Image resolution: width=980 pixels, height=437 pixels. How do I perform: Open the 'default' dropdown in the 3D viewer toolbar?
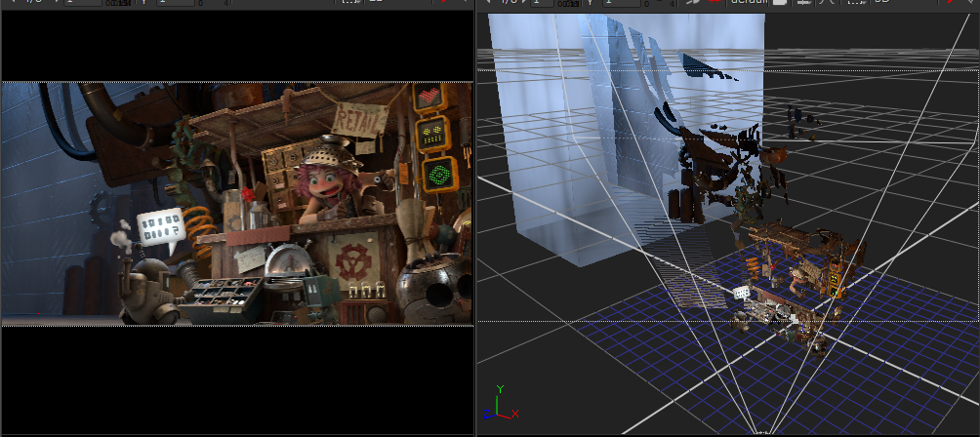click(x=750, y=2)
